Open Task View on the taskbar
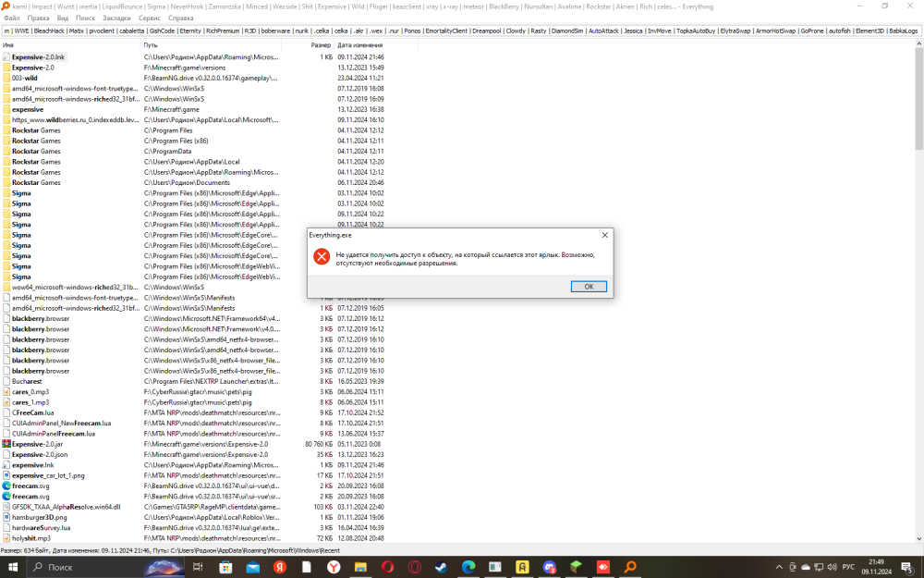The width and height of the screenshot is (924, 578). pos(198,567)
